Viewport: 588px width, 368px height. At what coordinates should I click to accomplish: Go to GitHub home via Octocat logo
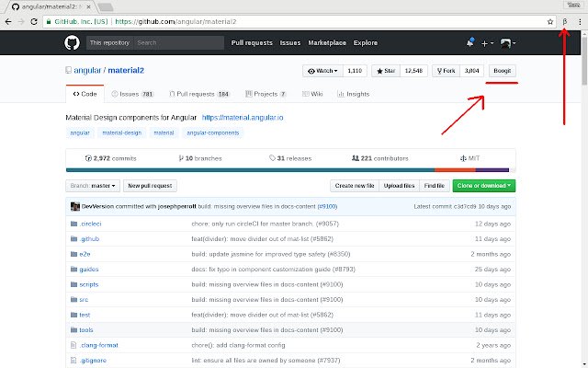pyautogui.click(x=72, y=43)
